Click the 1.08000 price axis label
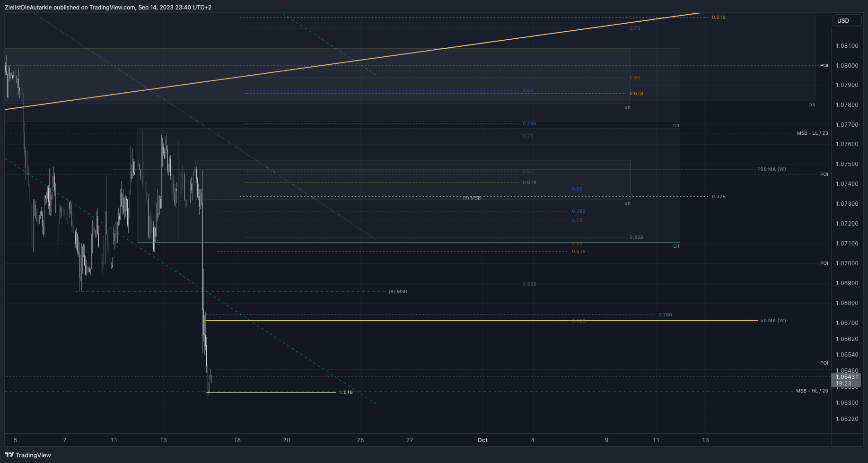 pyautogui.click(x=847, y=66)
